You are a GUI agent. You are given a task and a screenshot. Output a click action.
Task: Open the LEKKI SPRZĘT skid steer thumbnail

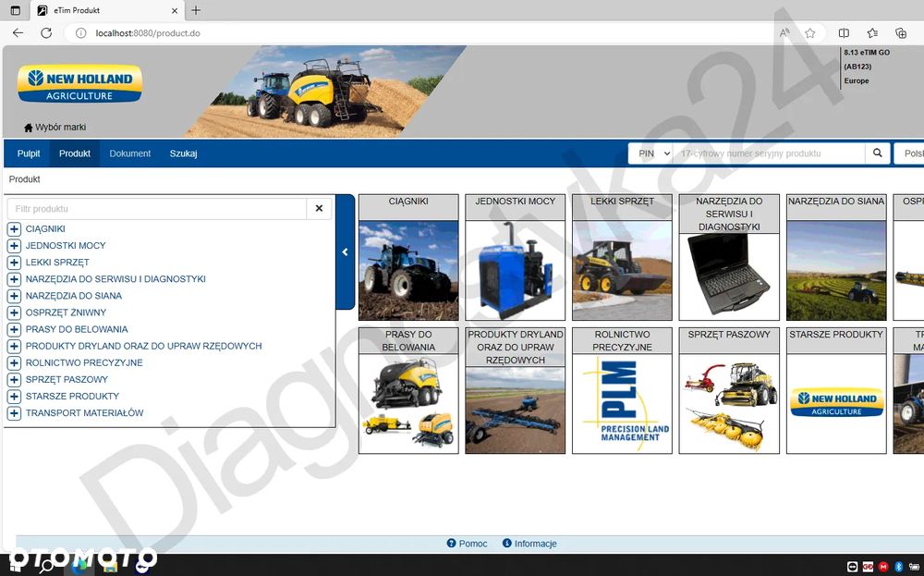[x=622, y=270]
